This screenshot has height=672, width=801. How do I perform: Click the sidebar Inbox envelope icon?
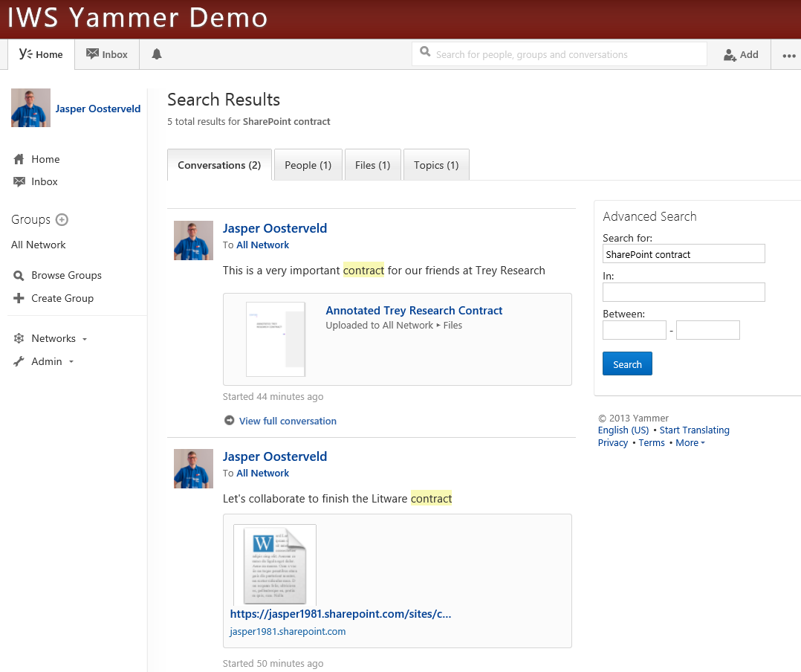point(19,181)
